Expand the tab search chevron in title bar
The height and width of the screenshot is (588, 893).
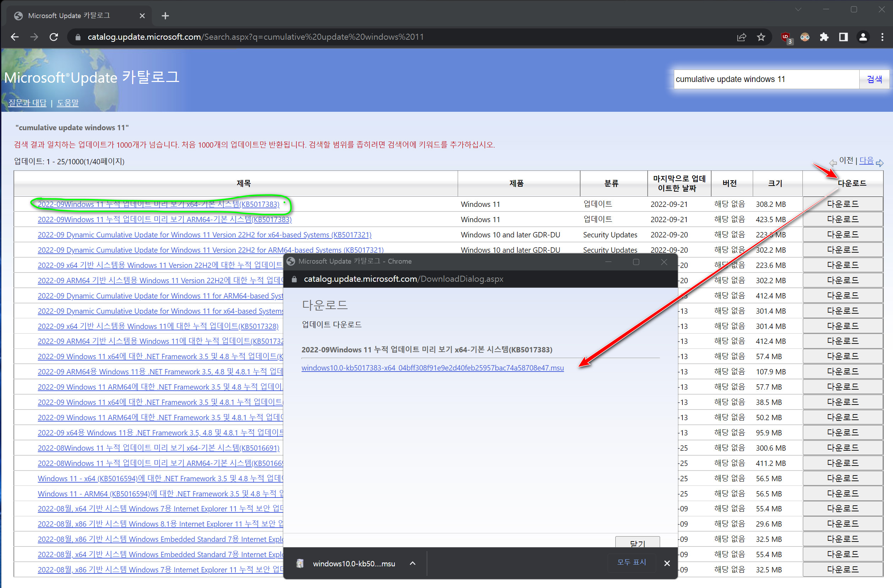tap(798, 9)
